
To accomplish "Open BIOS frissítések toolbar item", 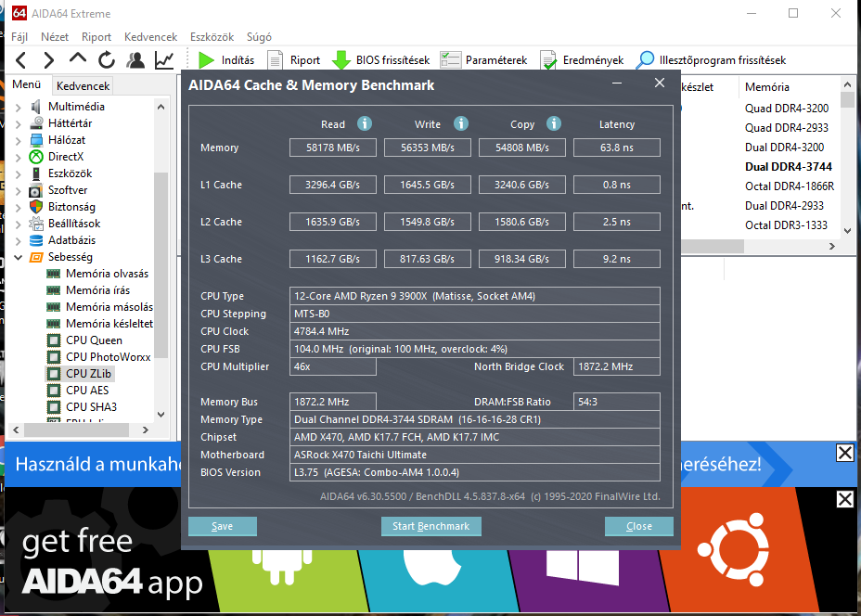I will point(381,60).
